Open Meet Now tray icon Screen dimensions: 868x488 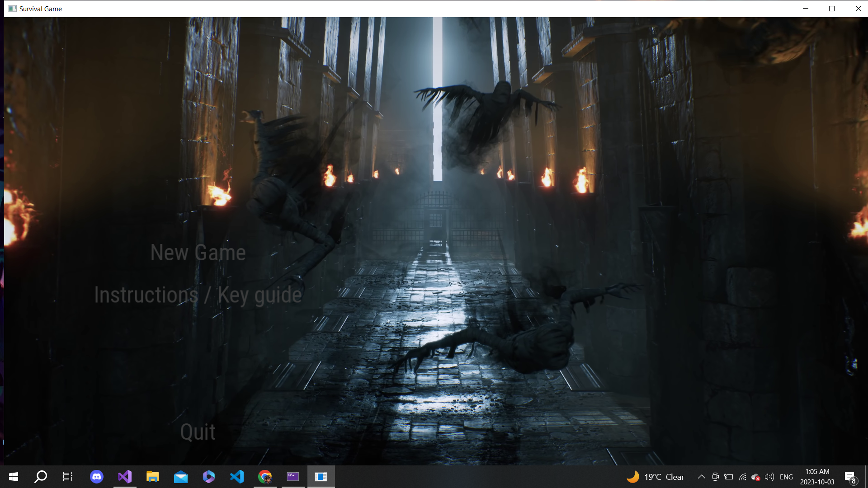715,477
